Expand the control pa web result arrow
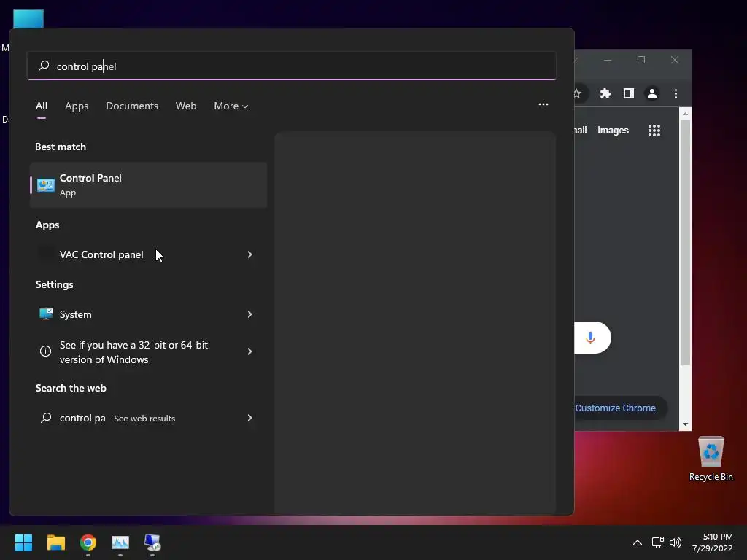 249,418
